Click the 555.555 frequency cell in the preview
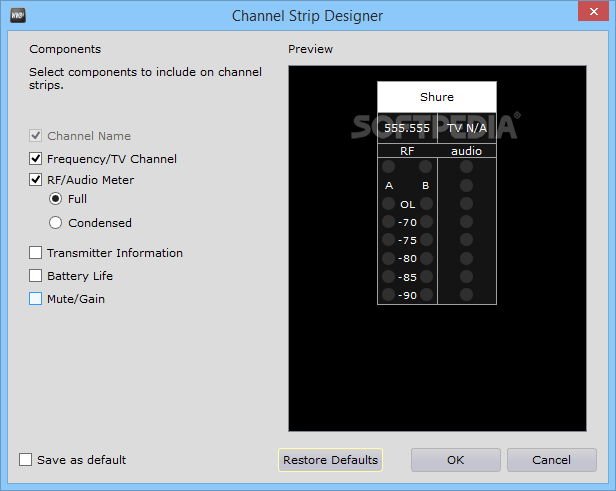Screen dimensions: 616x491 point(407,128)
